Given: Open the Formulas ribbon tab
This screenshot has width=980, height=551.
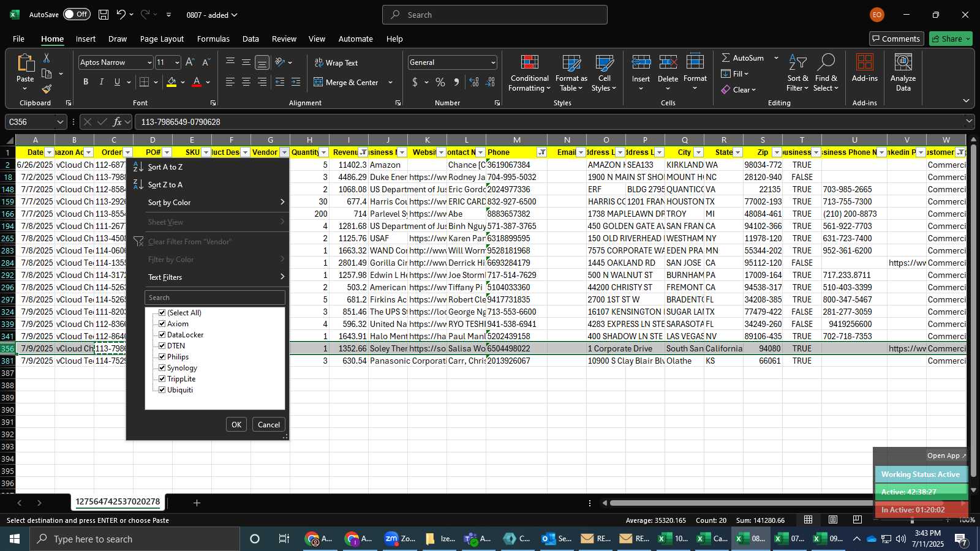Looking at the screenshot, I should [213, 39].
